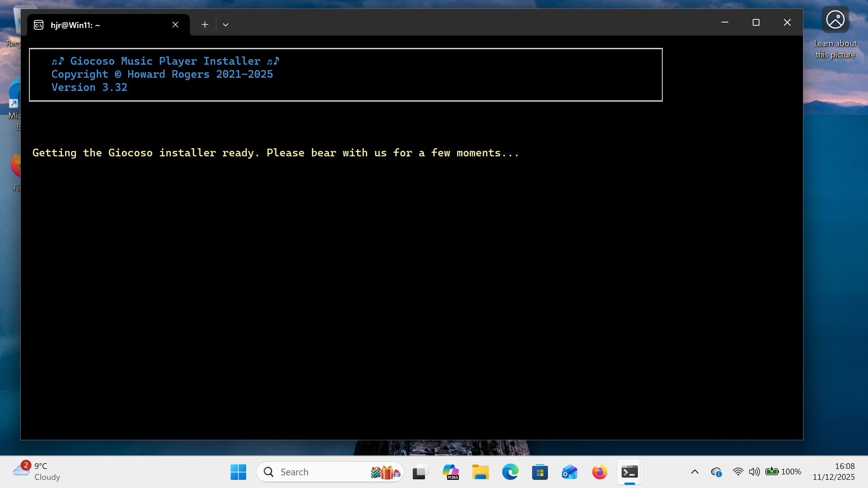Open Windows Terminal from the taskbar
Screen dimensions: 868x488
pos(630,472)
